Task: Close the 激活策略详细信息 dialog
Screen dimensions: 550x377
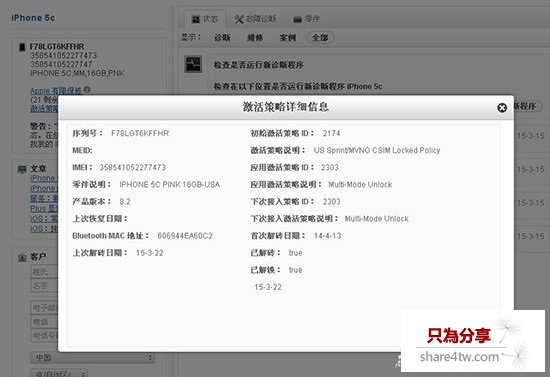Action: [502, 108]
